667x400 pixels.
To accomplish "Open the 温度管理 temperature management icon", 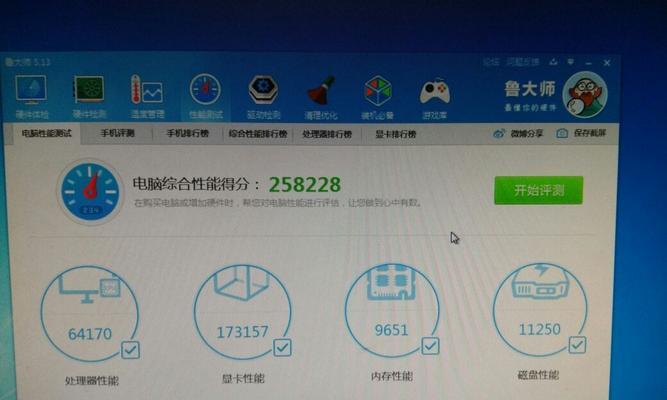I will coord(147,89).
